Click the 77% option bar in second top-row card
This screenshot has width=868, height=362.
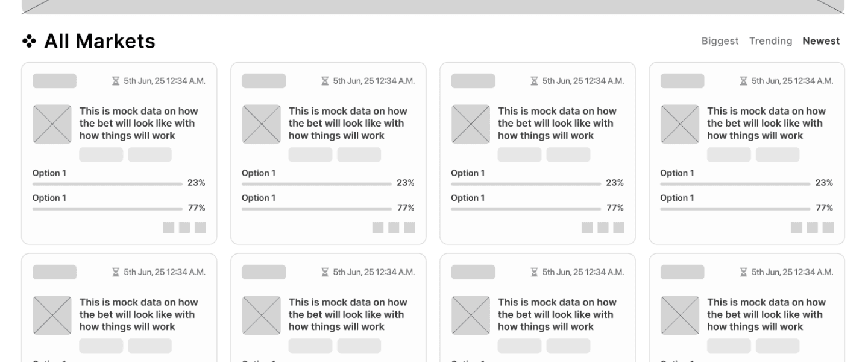coord(316,208)
